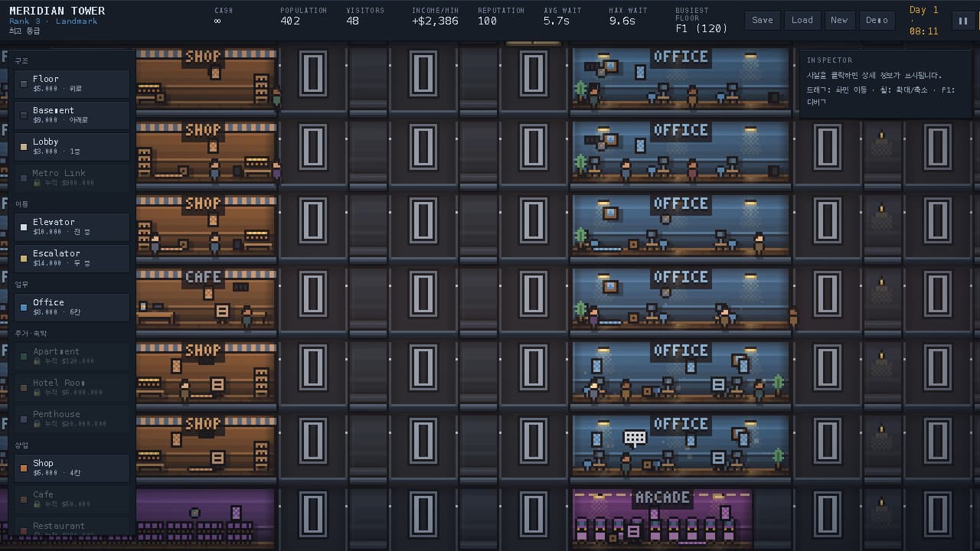This screenshot has height=551, width=980.
Task: Click the Visitors value 48
Action: click(x=352, y=21)
